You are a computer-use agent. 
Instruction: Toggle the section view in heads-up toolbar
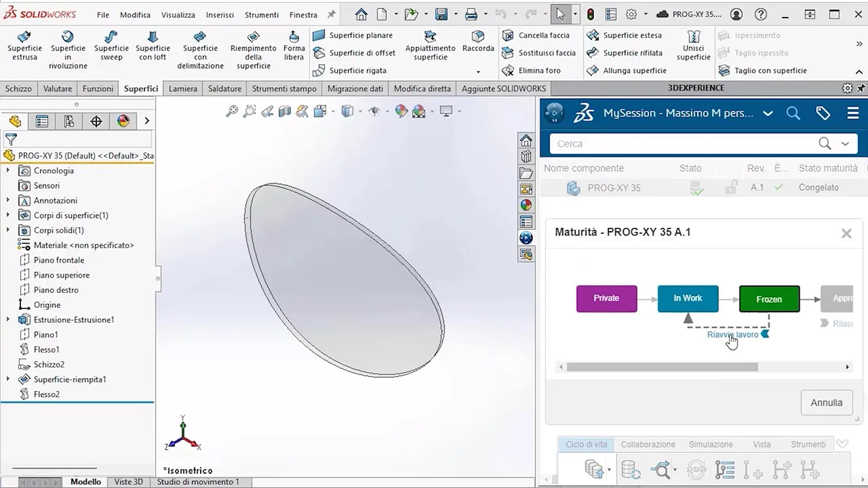[285, 111]
